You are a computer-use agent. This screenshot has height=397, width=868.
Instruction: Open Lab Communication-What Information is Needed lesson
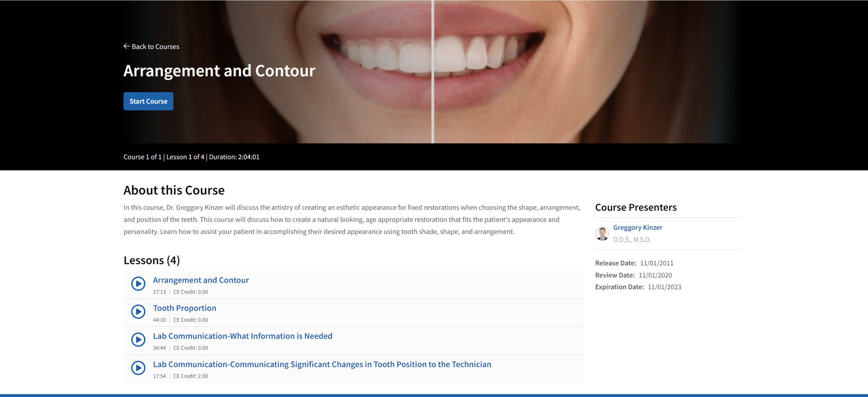click(242, 336)
